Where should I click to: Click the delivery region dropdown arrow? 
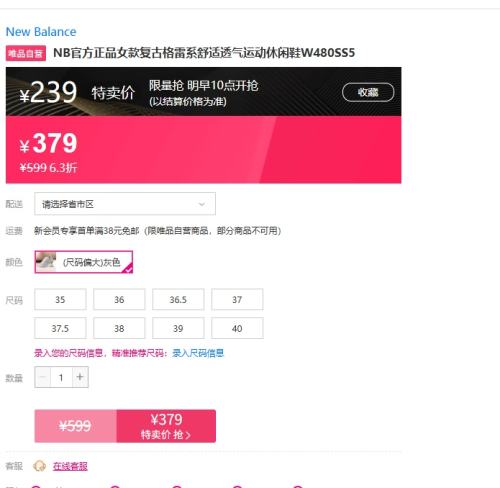click(202, 204)
